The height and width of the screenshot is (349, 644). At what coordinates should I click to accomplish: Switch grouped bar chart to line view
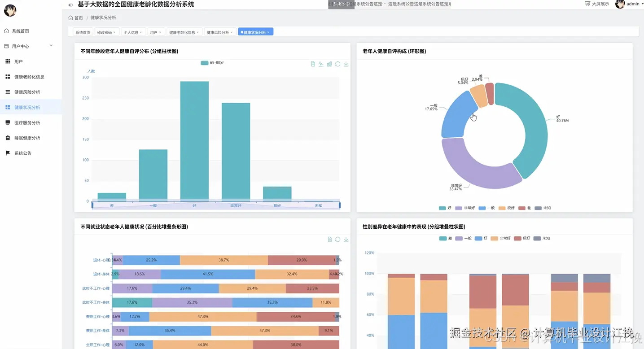point(321,64)
